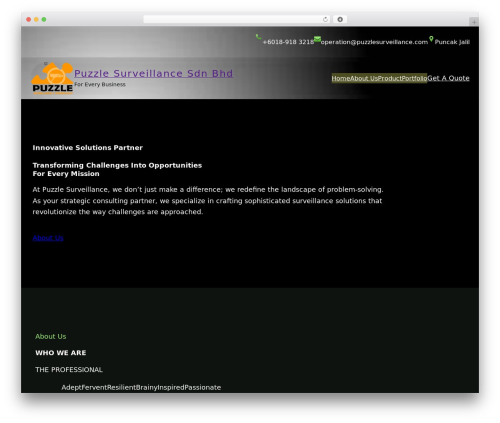Click the WHO WE ARE heading
The height and width of the screenshot is (423, 500).
[x=61, y=353]
